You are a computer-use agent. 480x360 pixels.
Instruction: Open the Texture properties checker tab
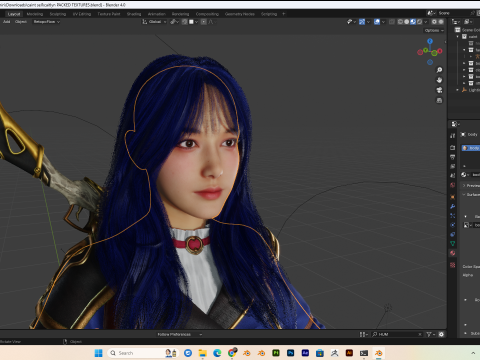(x=453, y=265)
